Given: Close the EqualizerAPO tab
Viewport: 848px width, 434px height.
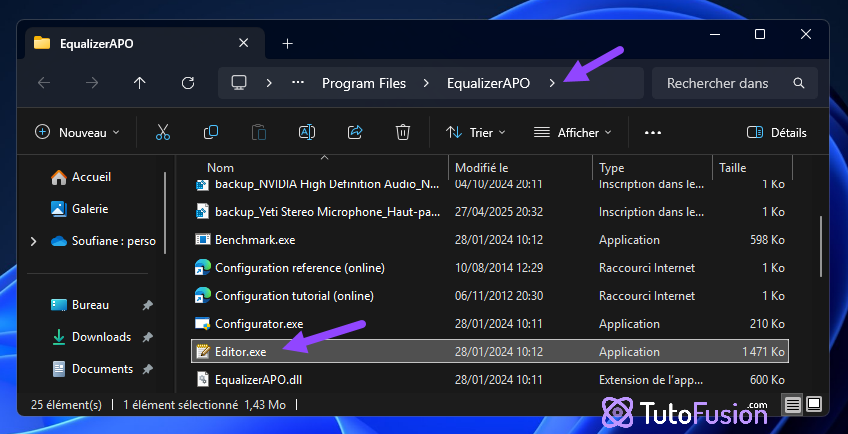Looking at the screenshot, I should click(x=244, y=43).
